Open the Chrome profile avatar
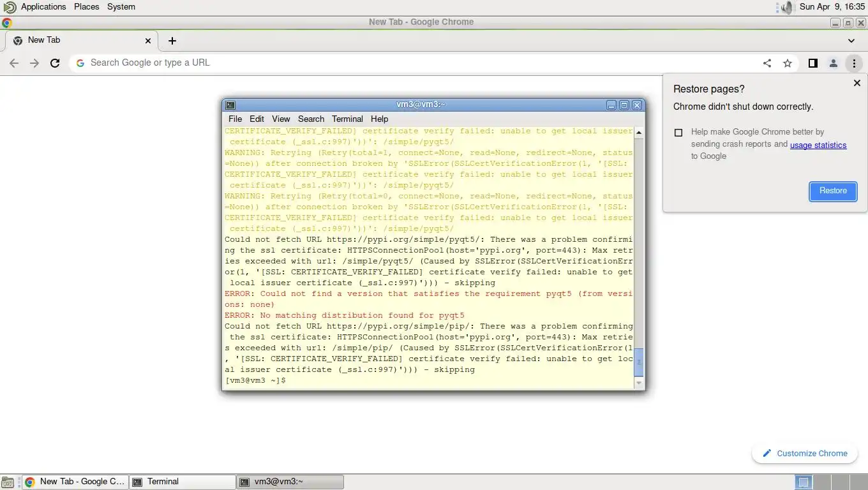Image resolution: width=868 pixels, height=490 pixels. coord(833,63)
